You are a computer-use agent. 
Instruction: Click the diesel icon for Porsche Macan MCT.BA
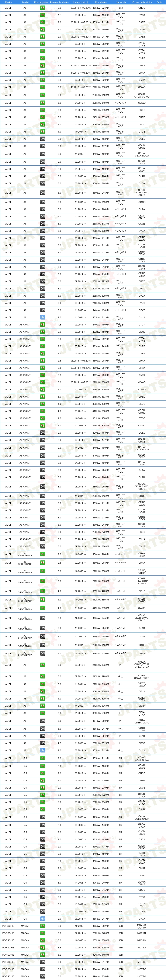(x=43, y=976)
